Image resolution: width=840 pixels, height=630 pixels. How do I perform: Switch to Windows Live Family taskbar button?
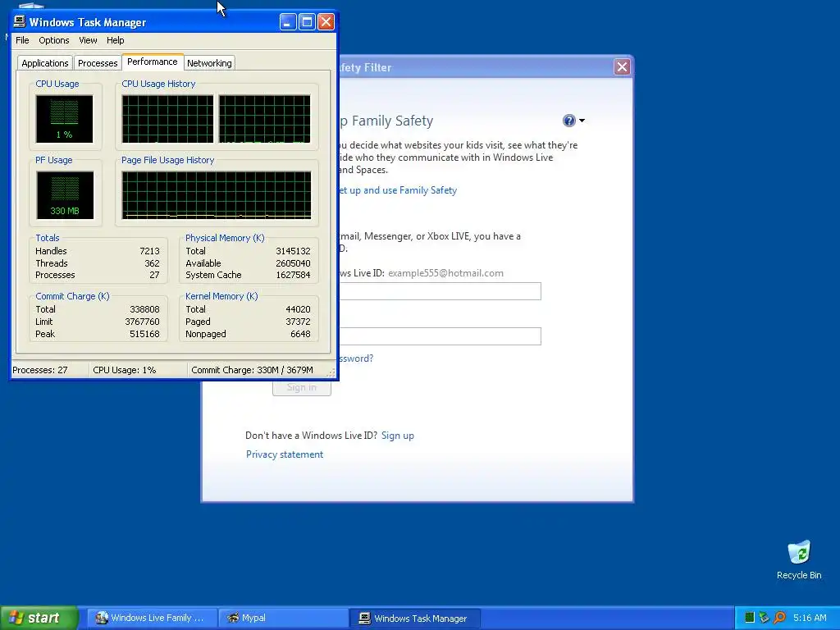(152, 619)
